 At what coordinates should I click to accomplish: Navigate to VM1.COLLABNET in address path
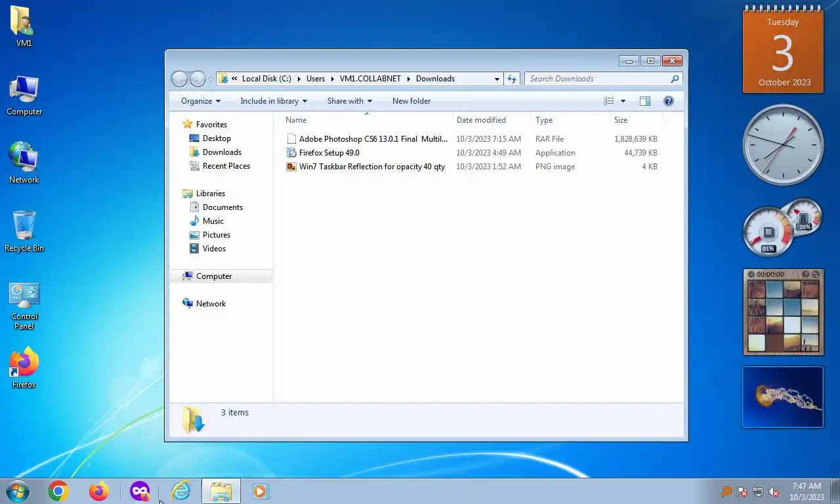[370, 79]
